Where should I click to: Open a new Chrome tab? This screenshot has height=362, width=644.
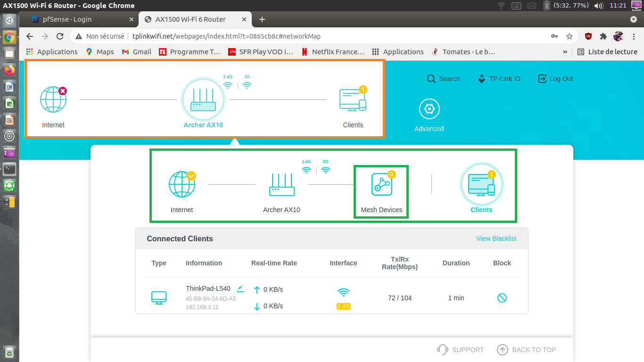pos(262,19)
